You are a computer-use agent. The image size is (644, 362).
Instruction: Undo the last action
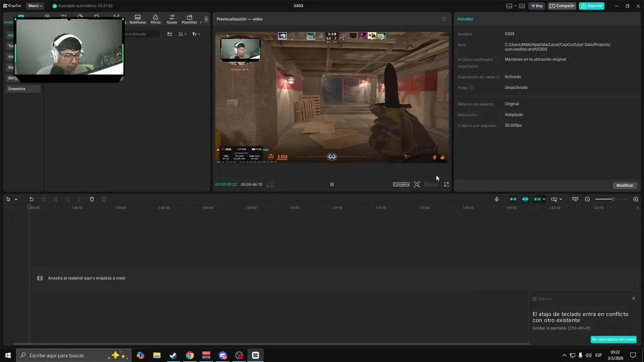point(31,199)
